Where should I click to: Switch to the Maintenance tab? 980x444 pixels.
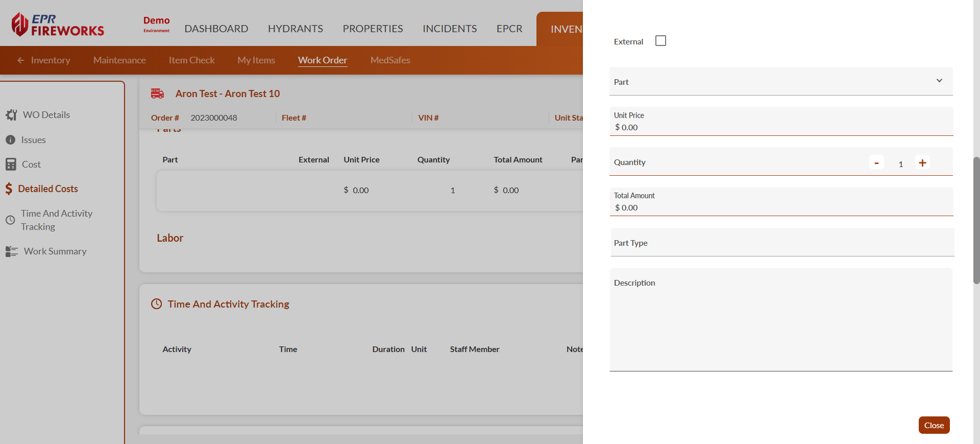coord(119,60)
